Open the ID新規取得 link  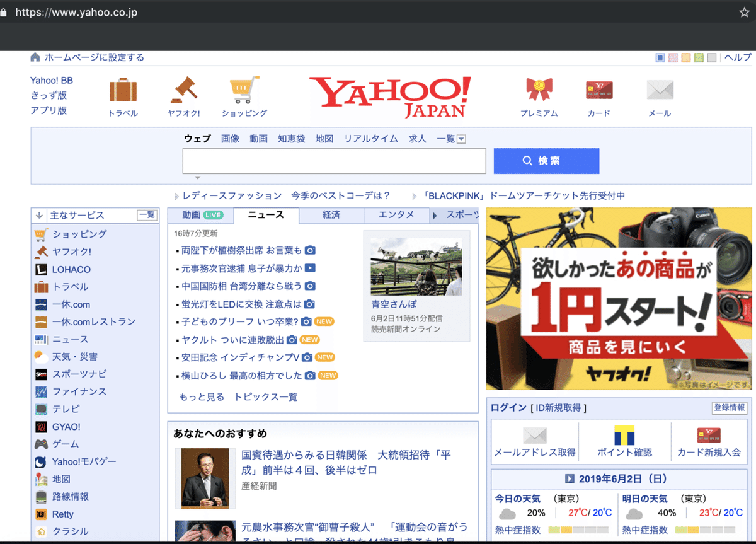558,408
